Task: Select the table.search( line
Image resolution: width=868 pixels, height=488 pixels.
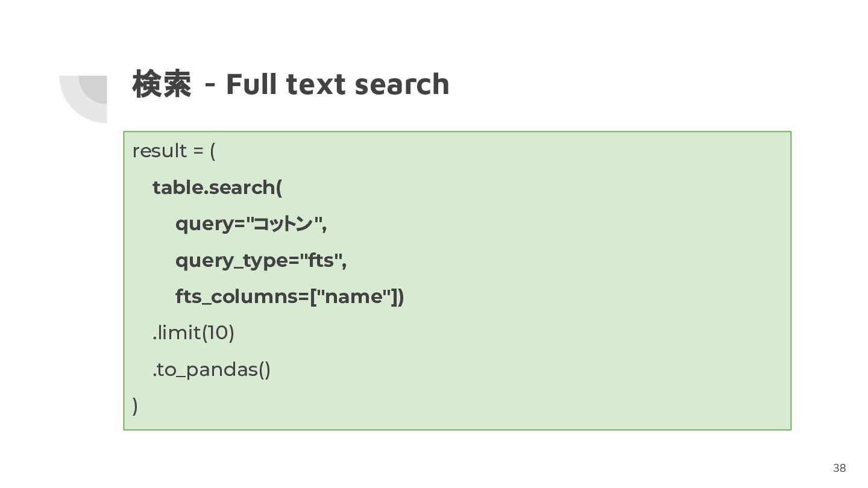Action: pos(217,187)
